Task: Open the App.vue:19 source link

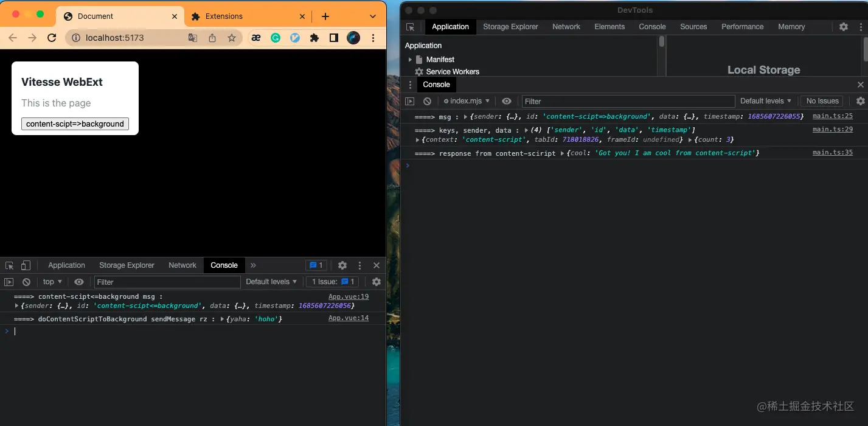Action: pos(349,297)
